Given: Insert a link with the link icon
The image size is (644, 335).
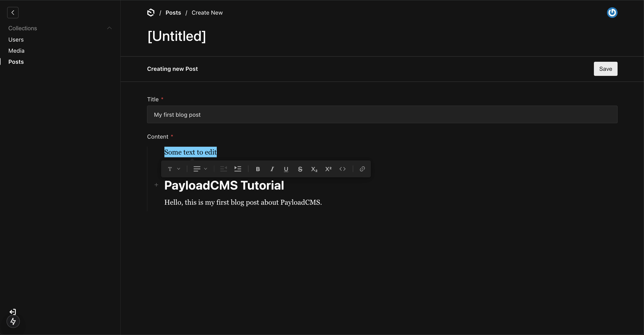Looking at the screenshot, I should pyautogui.click(x=362, y=169).
